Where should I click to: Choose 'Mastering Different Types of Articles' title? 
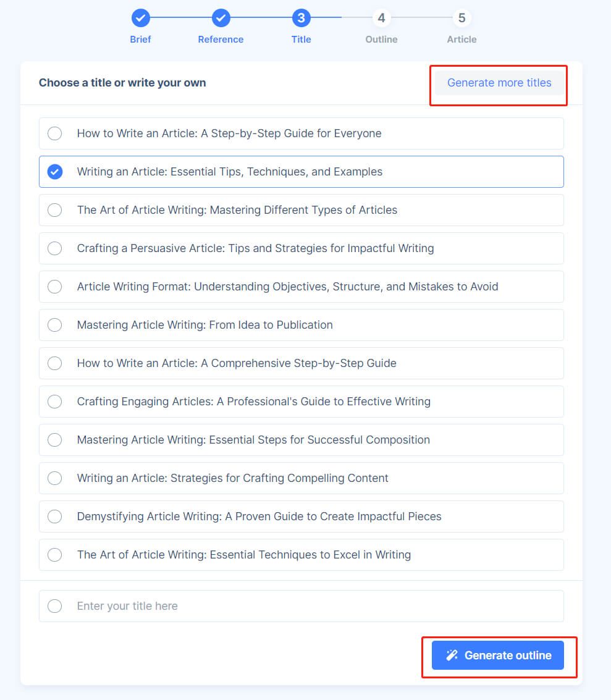click(x=55, y=210)
